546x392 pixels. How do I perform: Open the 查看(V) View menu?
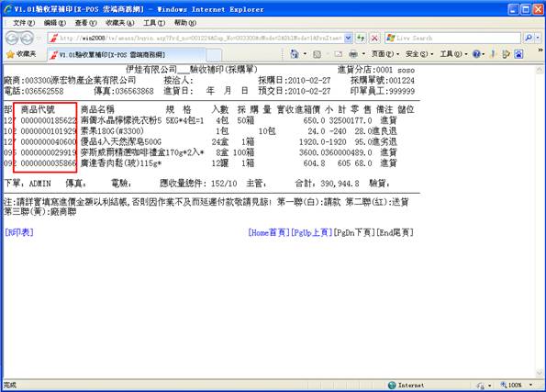tap(85, 23)
